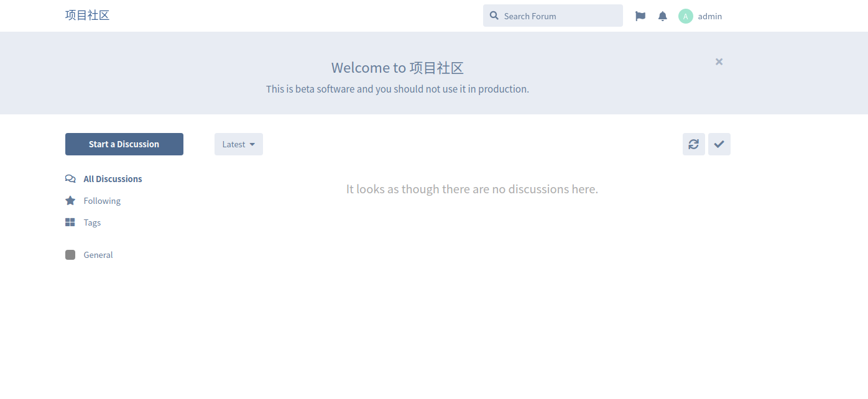Image resolution: width=868 pixels, height=399 pixels.
Task: Go to the Following section
Action: pos(102,201)
